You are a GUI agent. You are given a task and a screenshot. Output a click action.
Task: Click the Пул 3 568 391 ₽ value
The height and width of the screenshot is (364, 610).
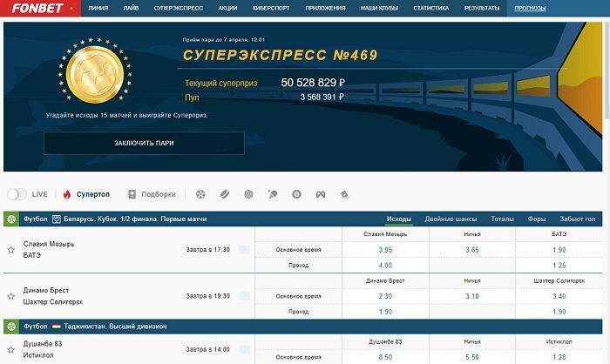[322, 97]
